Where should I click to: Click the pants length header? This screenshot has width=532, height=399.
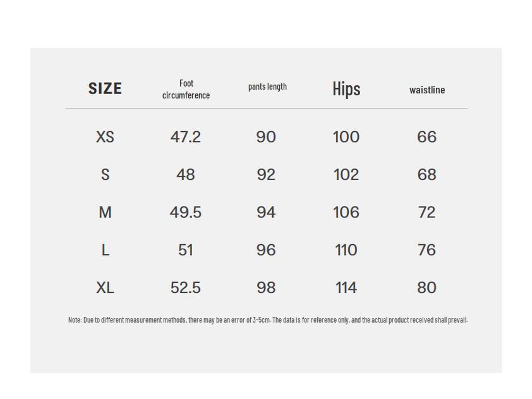tap(267, 86)
